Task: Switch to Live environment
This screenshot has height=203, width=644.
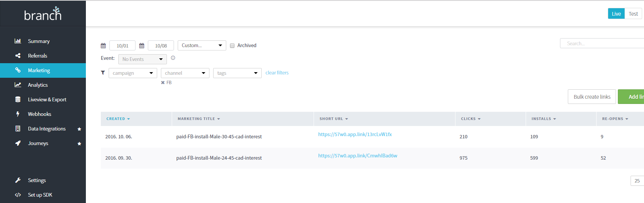Action: click(616, 14)
